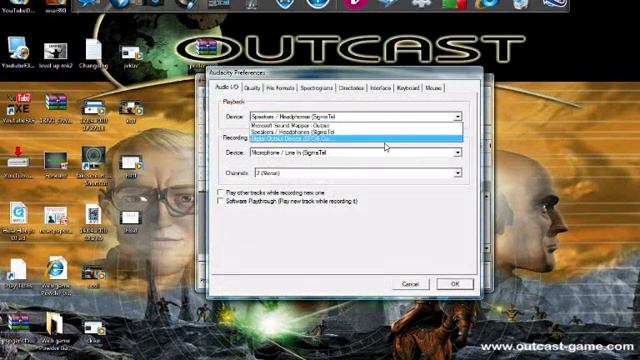Viewport: 640px width, 360px height.
Task: Click the Audacity Preferences title bar
Action: coord(345,73)
